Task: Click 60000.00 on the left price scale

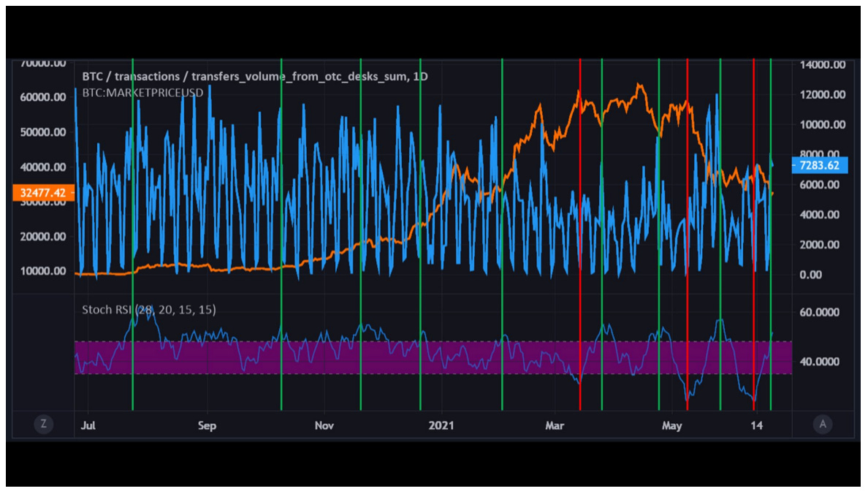Action: click(43, 97)
